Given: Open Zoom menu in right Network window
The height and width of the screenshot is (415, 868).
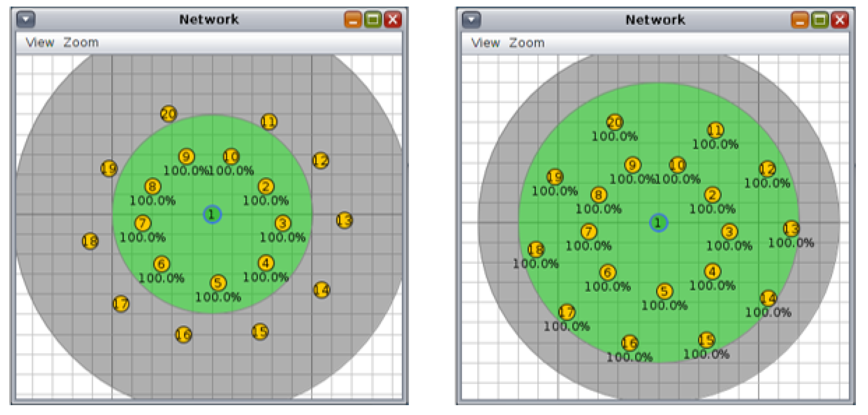Looking at the screenshot, I should 527,43.
